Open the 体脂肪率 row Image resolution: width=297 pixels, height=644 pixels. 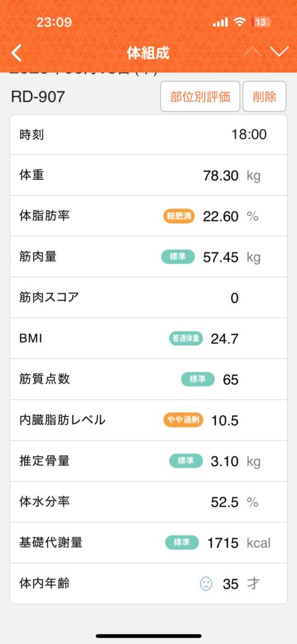point(148,216)
